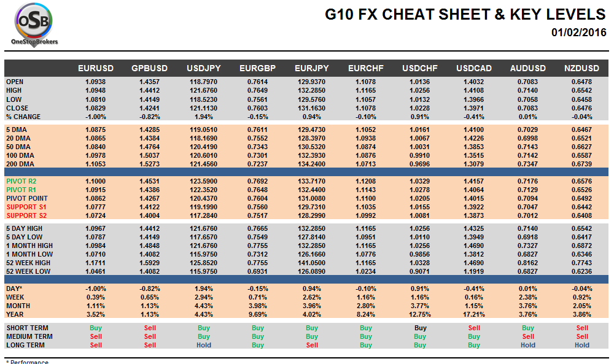Screen dimensions: 614x364
Task: Click the USDCHF short term Buy signal
Action: [x=420, y=328]
